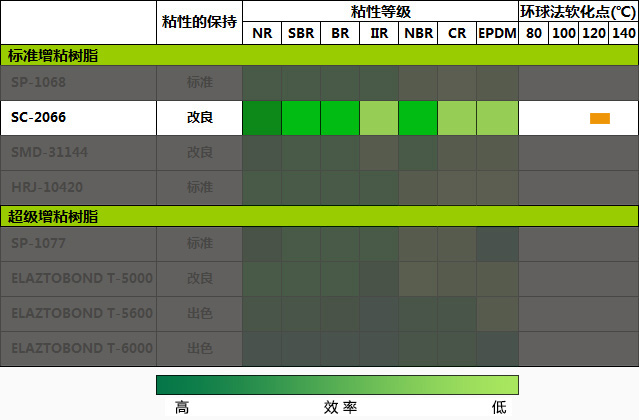
Task: Click 标准 in the HRJ-10420 row
Action: (x=200, y=187)
